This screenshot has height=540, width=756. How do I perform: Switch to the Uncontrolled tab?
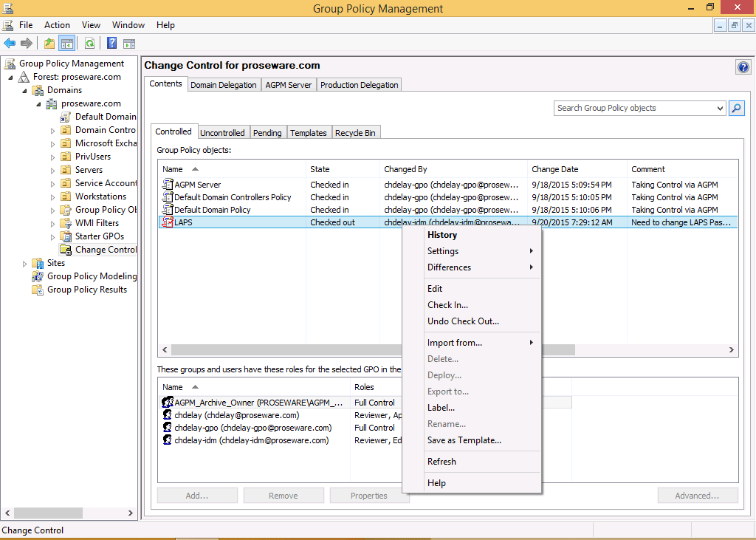(222, 133)
